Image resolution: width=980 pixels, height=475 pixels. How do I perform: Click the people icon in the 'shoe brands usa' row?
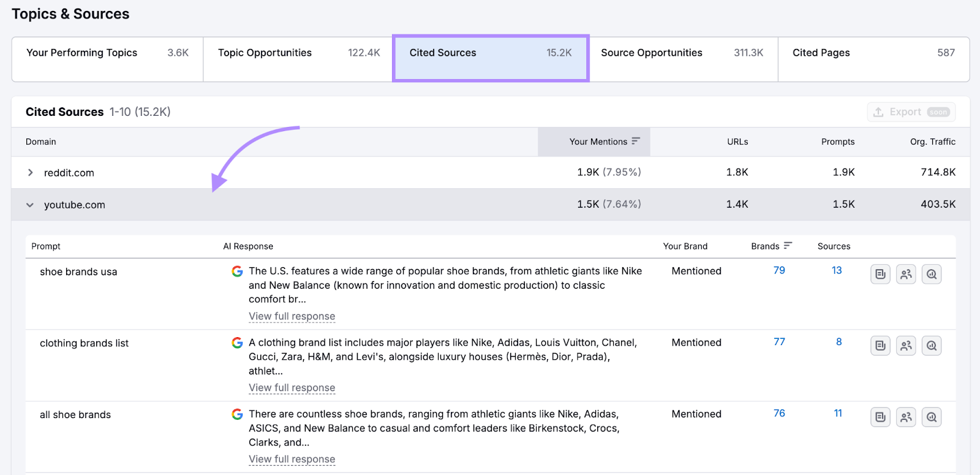[x=906, y=274]
